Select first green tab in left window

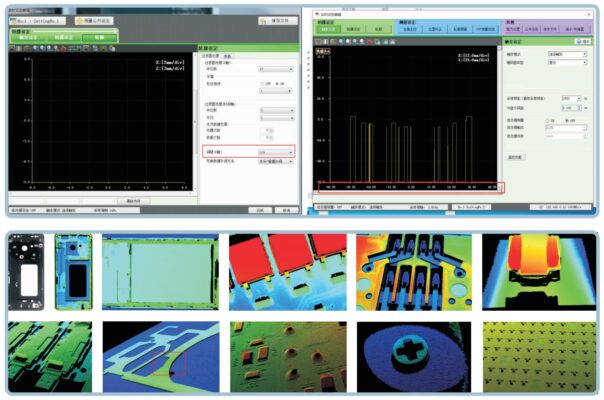point(28,37)
